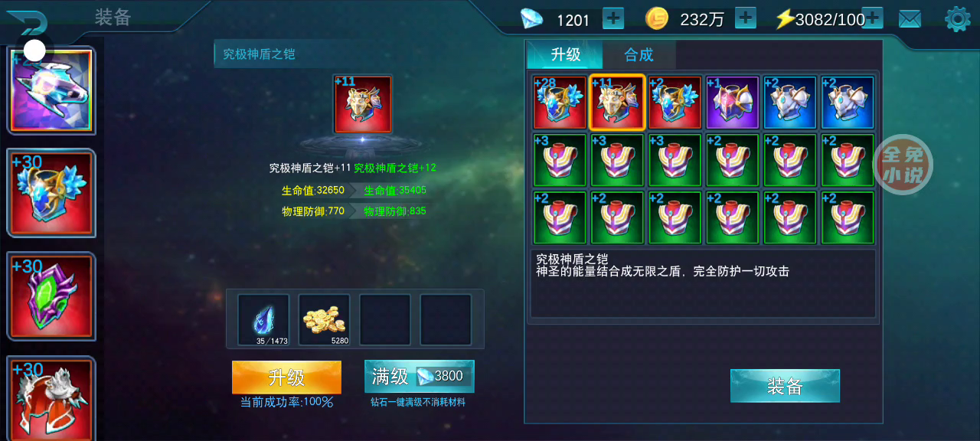Switch to the 合成 tab
This screenshot has width=980, height=441.
coord(639,54)
